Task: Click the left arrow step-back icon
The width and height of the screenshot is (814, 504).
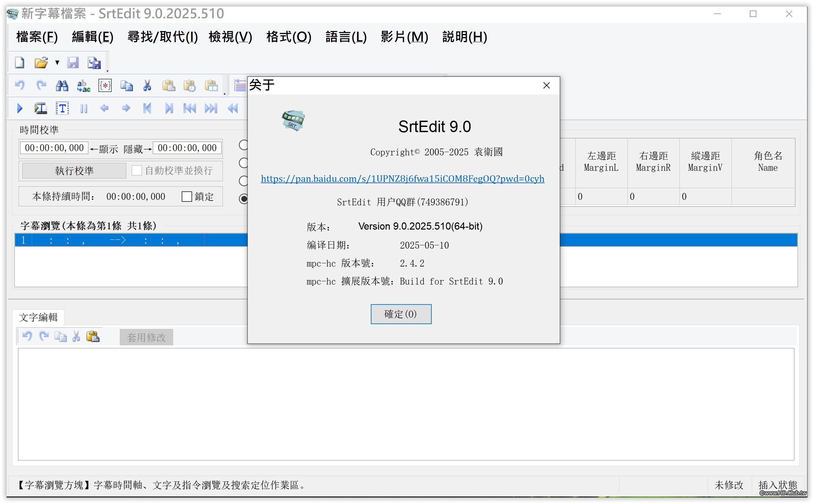Action: (104, 108)
